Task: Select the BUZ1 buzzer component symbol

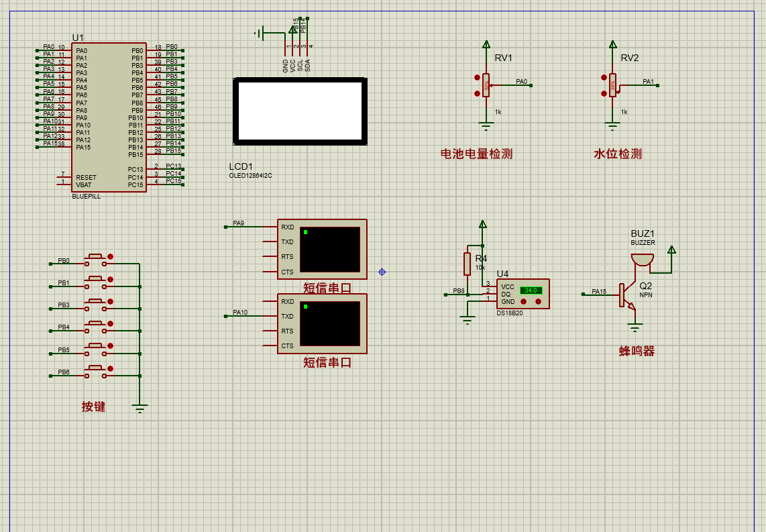Action: 642,260
